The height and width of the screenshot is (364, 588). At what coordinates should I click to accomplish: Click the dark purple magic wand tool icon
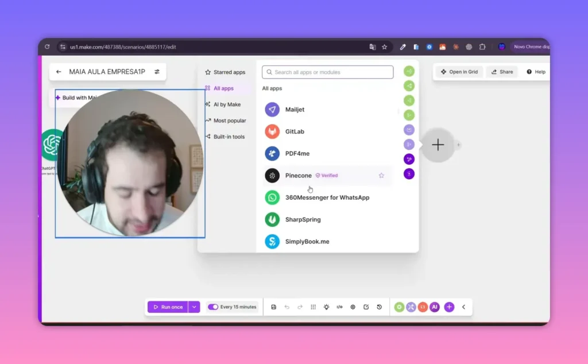tap(409, 159)
